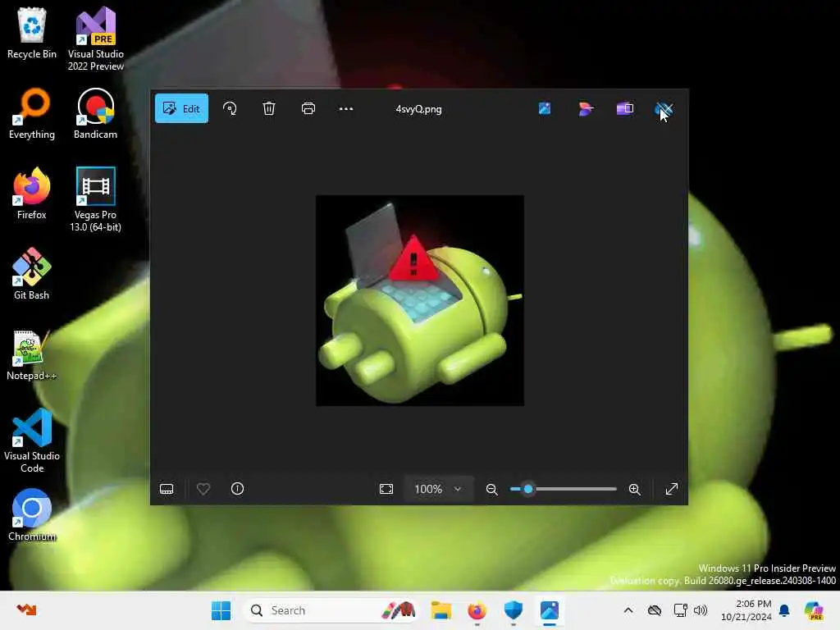Open the Windows Start menu
The image size is (840, 630).
point(221,610)
